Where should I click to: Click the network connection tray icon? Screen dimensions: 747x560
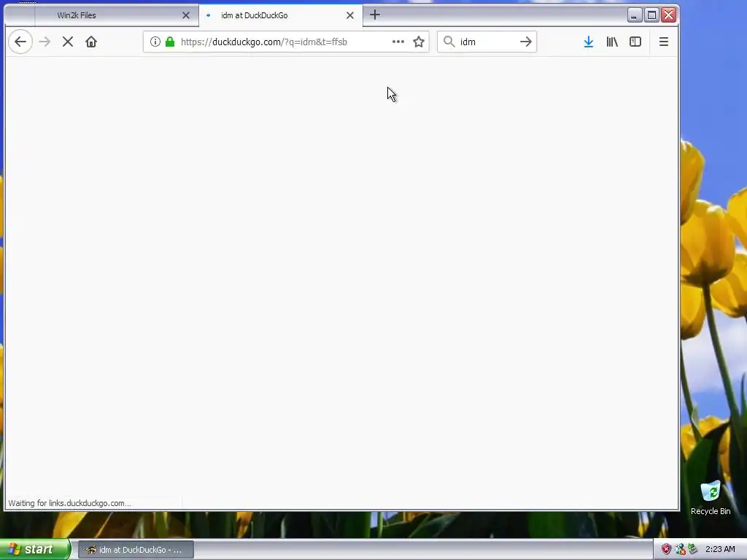pos(680,550)
